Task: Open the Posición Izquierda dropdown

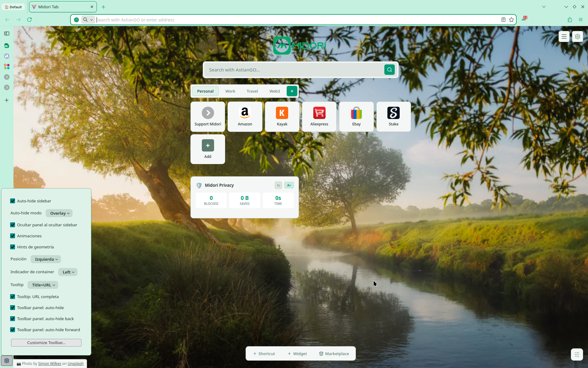Action: 46,259
